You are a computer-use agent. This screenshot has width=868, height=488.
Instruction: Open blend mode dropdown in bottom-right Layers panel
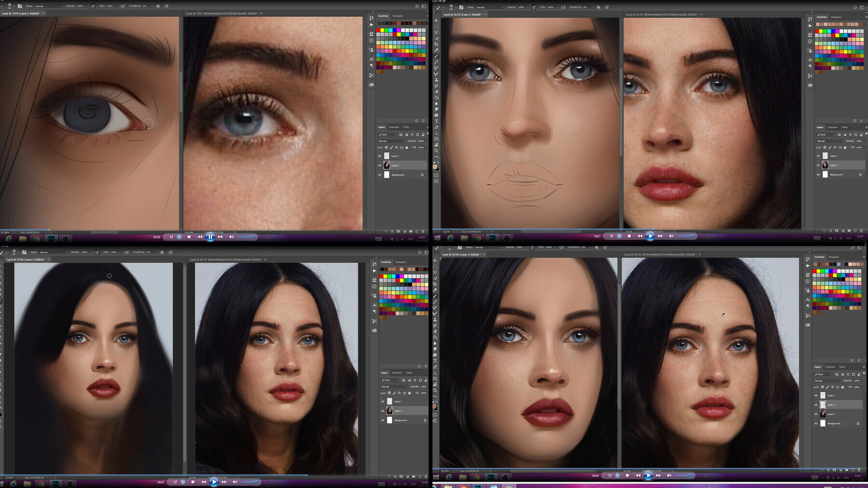(x=827, y=381)
